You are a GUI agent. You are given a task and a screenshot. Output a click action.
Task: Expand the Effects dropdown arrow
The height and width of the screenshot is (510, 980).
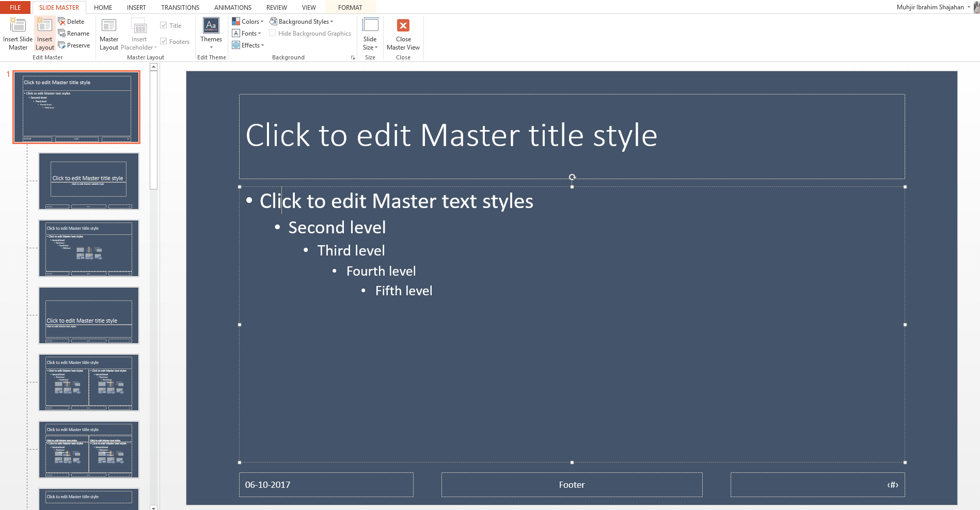click(263, 45)
